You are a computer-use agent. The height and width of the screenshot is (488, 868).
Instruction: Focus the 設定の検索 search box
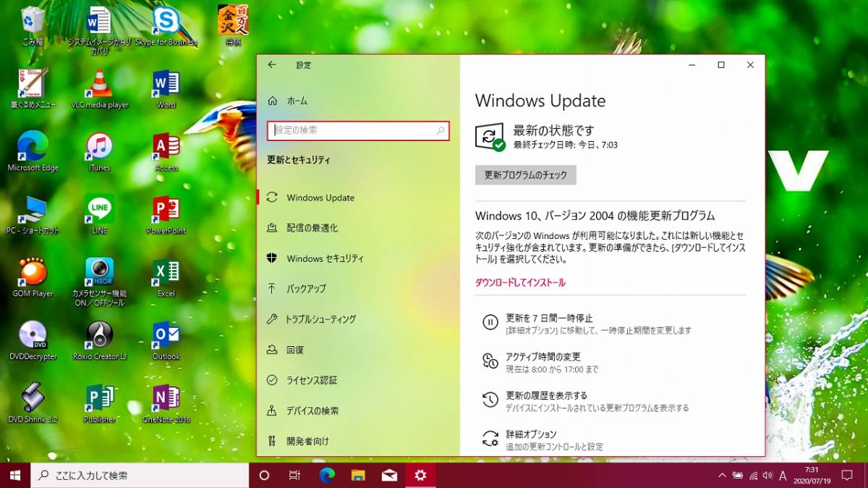tap(359, 130)
